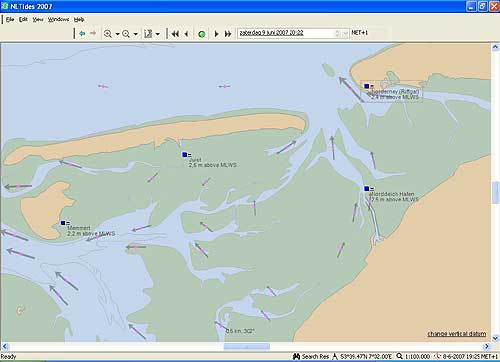Click the green current-time circle button
This screenshot has height=362, width=500.
202,34
